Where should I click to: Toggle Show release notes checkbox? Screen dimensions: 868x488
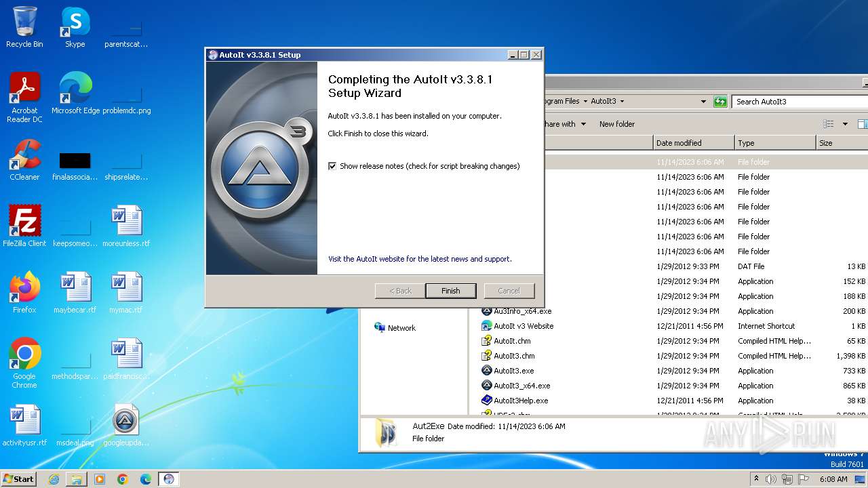point(332,166)
